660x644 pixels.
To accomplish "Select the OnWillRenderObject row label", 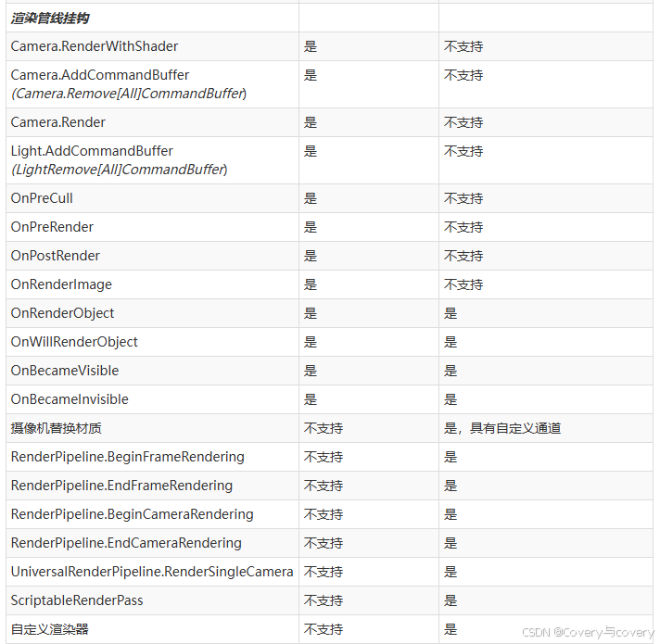I will [x=74, y=342].
